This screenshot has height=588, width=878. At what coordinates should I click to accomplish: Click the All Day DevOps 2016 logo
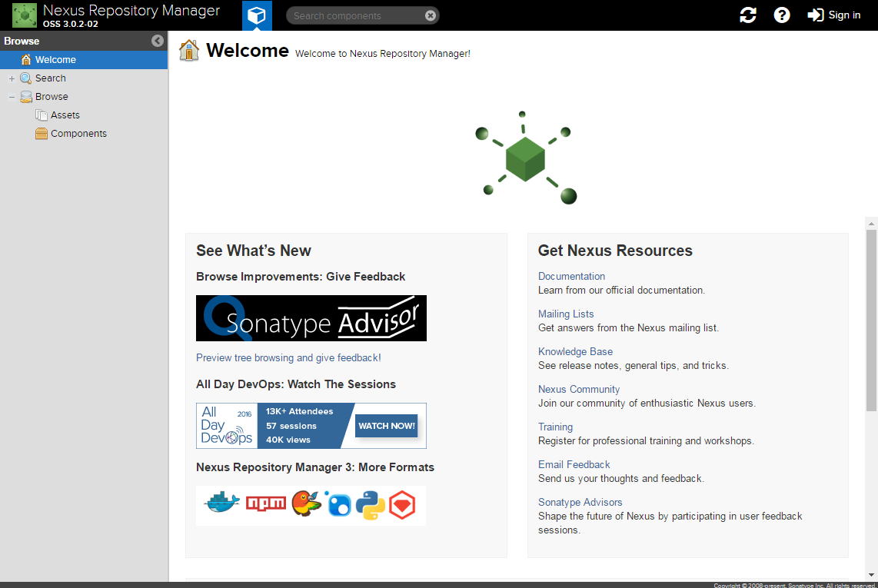[x=227, y=426]
